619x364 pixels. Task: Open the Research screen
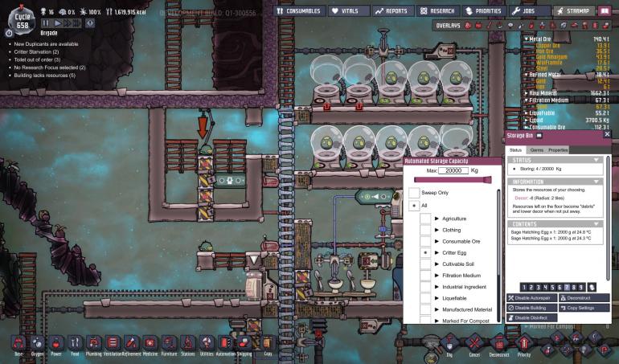[x=438, y=11]
